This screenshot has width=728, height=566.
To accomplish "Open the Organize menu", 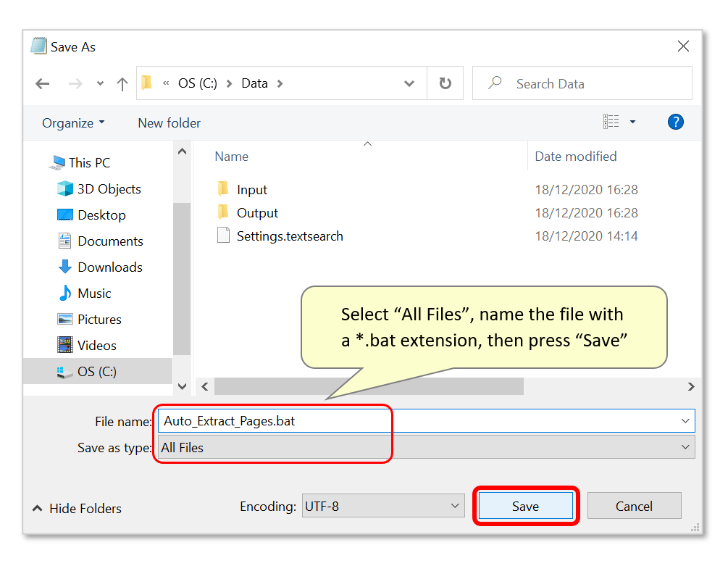I will point(73,123).
